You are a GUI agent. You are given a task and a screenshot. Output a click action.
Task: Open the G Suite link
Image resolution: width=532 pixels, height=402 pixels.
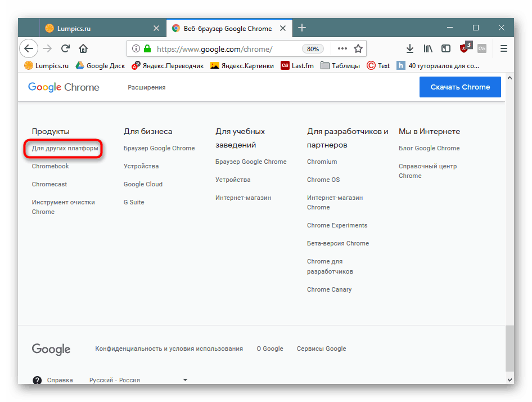[134, 202]
